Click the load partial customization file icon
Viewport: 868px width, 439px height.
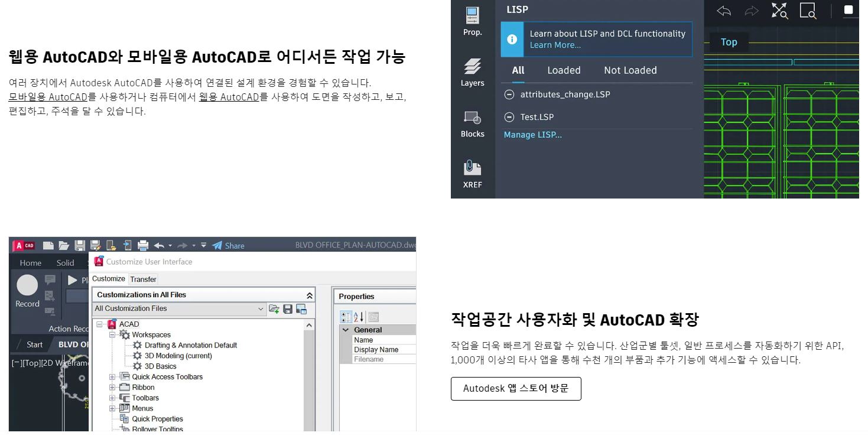tap(274, 308)
